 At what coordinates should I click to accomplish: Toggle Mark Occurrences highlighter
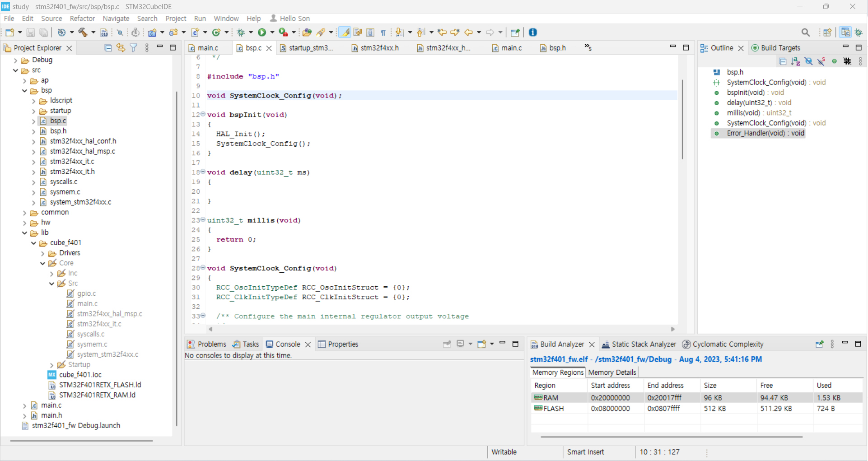(x=345, y=33)
